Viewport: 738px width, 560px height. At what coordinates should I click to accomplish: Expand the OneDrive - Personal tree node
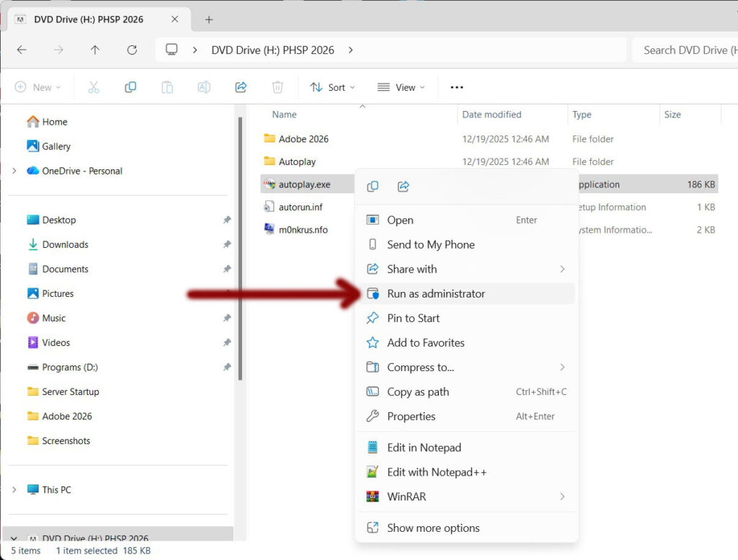click(14, 171)
